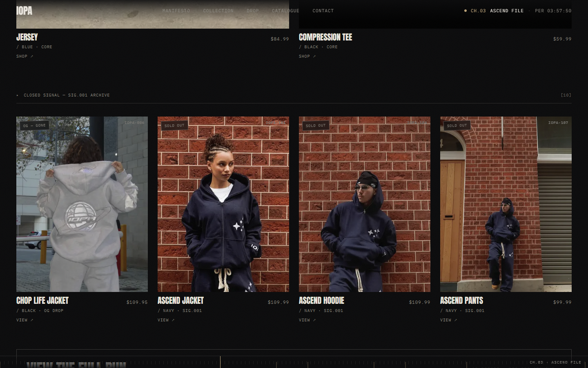This screenshot has width=588, height=368.
Task: Open the Ascend Jacket product photo
Action: coord(223,204)
